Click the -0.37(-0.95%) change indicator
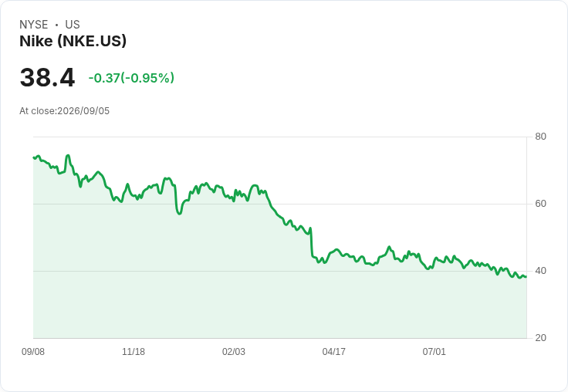Image resolution: width=568 pixels, height=392 pixels. point(131,78)
